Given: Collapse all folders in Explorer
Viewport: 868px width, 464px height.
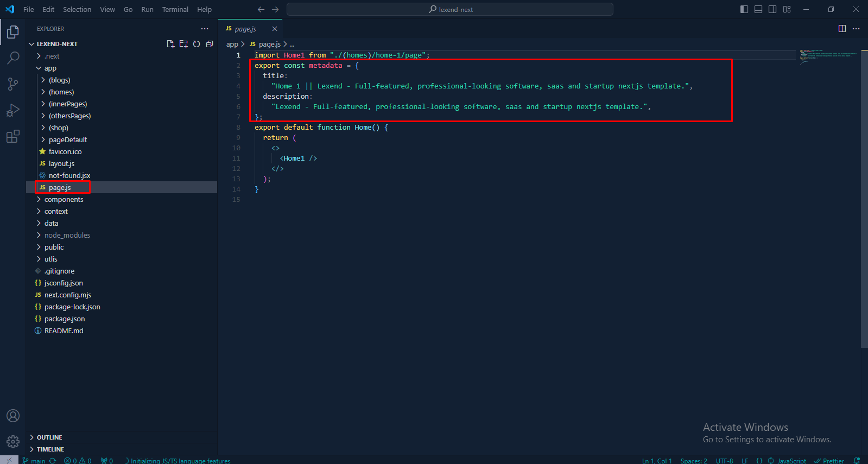Looking at the screenshot, I should tap(210, 44).
